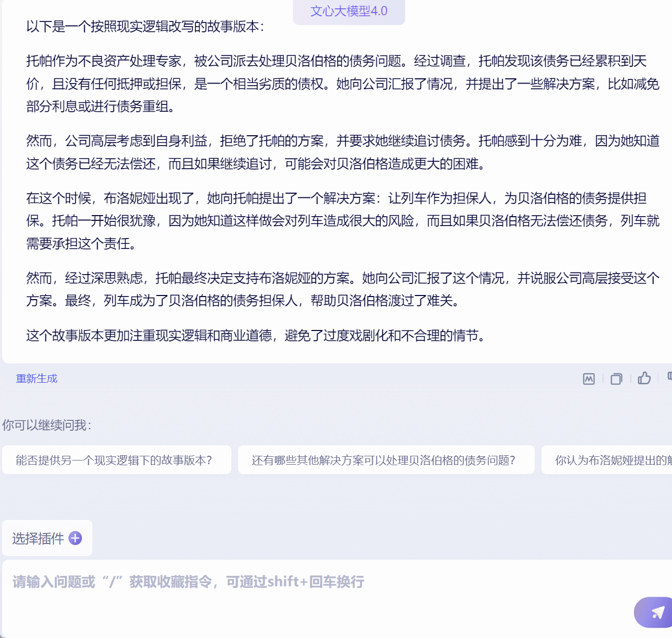The image size is (672, 638).
Task: Ask 还有哪些其他解决方案可以处理贝洛伯格的债务问题?
Action: point(386,460)
